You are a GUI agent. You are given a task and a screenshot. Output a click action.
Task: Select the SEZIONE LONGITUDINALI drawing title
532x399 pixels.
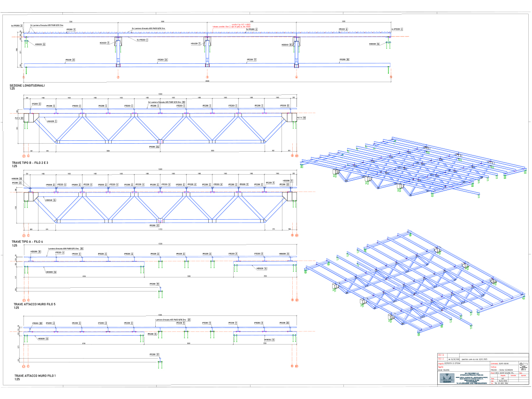27,85
